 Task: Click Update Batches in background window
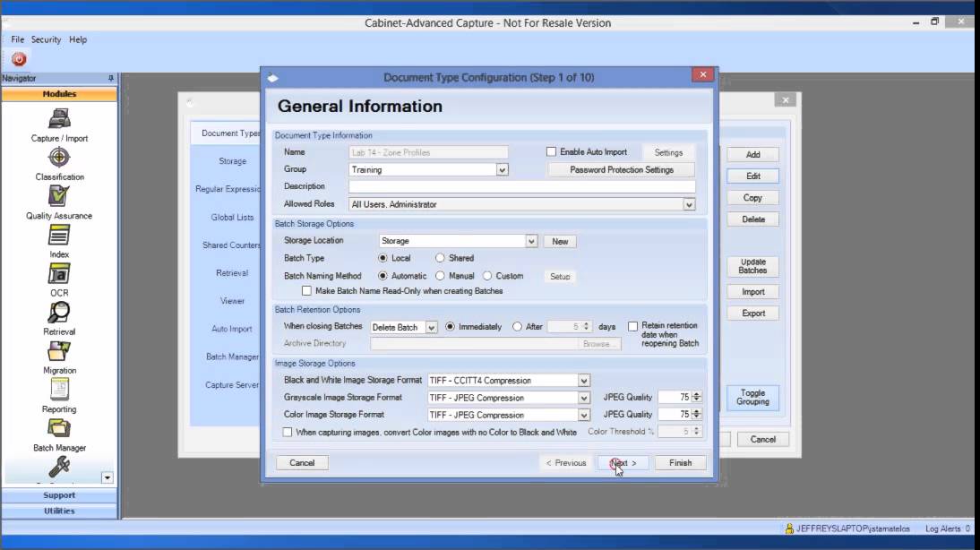752,266
